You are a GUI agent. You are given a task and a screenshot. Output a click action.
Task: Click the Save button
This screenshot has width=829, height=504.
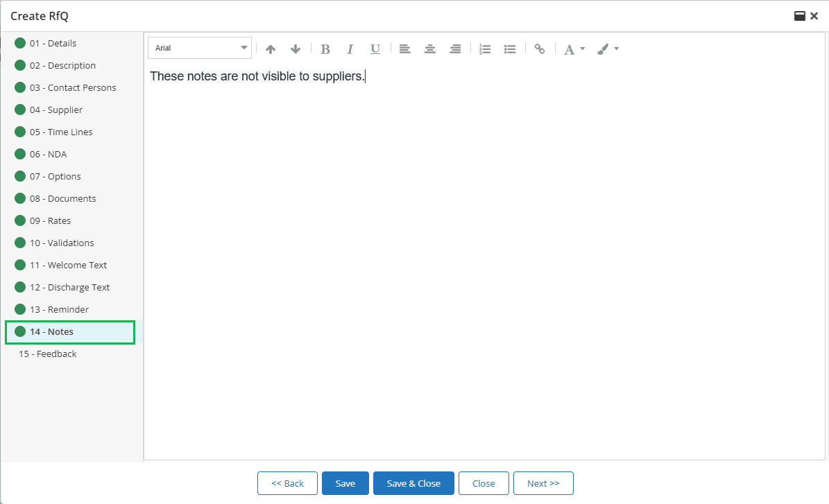point(345,483)
